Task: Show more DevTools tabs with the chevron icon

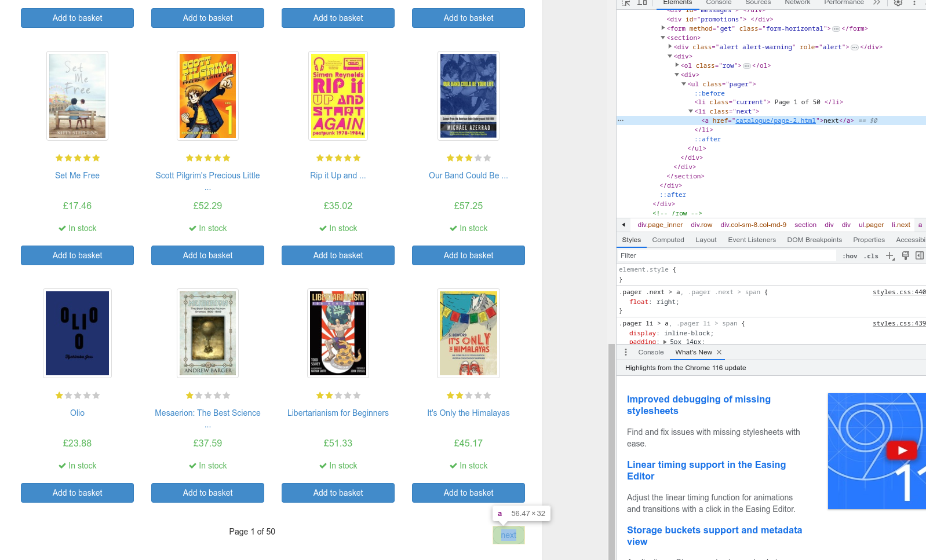Action: [877, 2]
